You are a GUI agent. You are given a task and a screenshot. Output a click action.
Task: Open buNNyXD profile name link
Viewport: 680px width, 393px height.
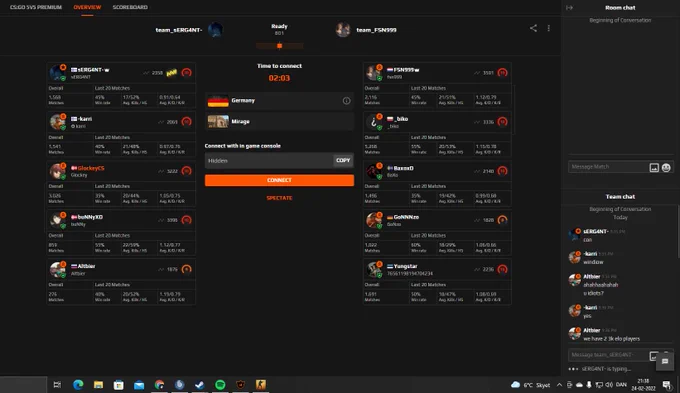pos(90,217)
